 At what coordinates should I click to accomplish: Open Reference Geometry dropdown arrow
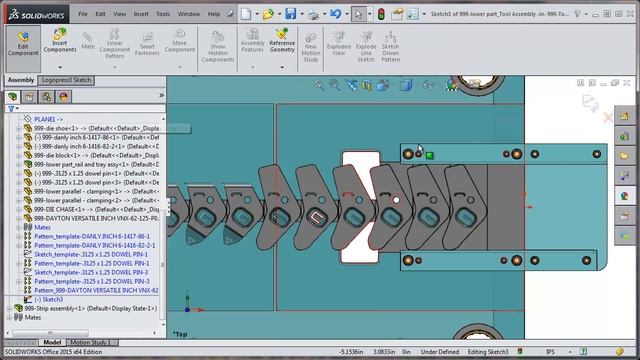[x=282, y=67]
